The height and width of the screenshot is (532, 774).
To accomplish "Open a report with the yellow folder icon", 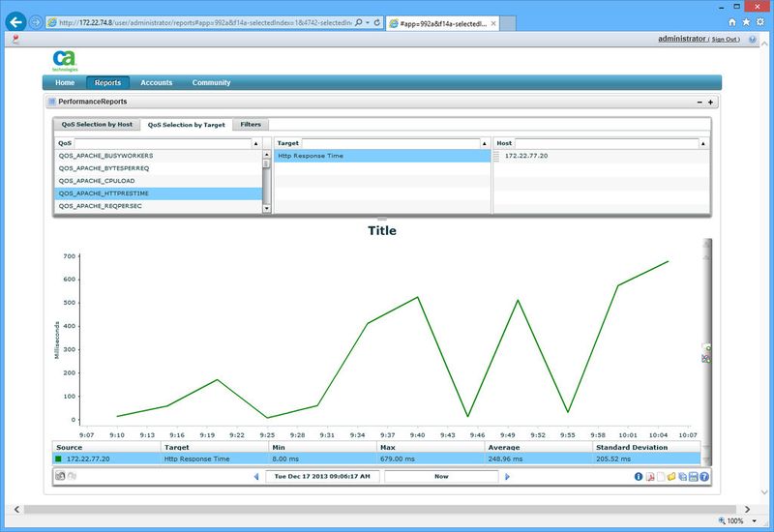I will (671, 477).
